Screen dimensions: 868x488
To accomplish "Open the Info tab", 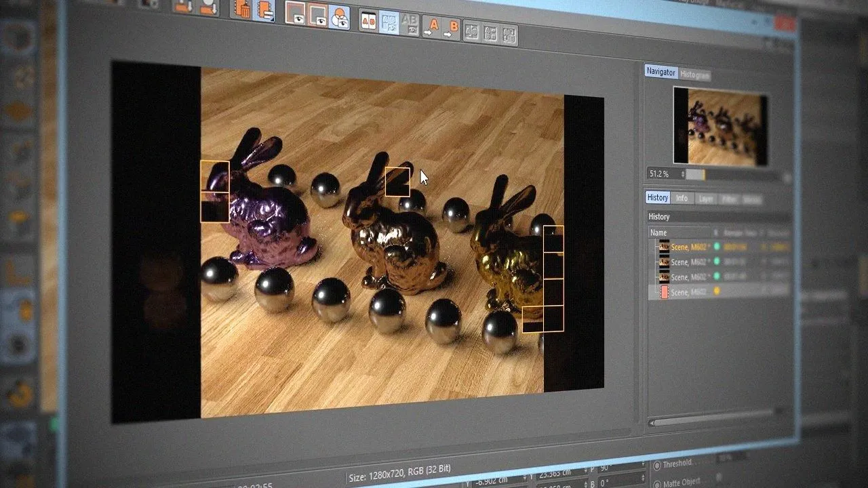I will point(682,198).
